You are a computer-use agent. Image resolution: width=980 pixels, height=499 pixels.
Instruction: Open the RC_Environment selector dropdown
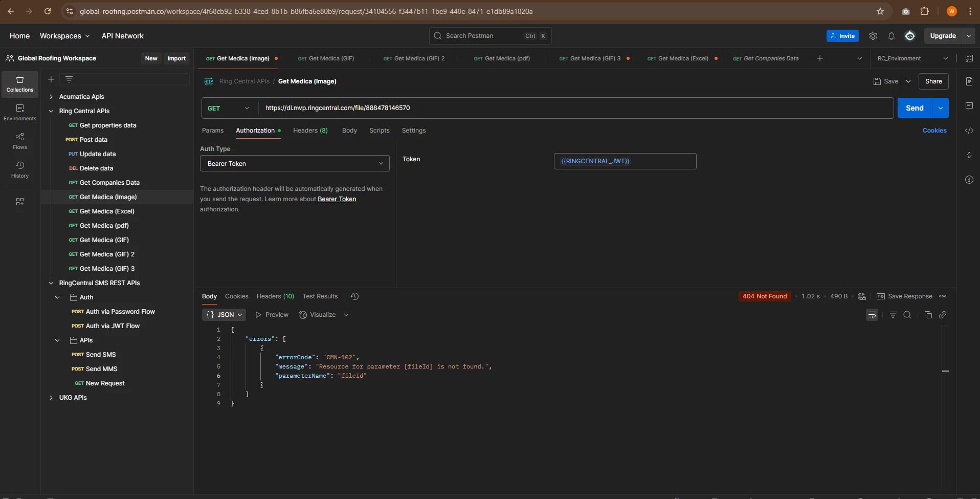pyautogui.click(x=912, y=58)
